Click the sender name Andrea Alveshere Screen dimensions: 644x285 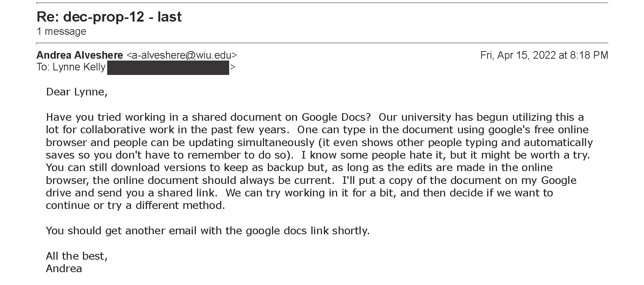click(x=80, y=55)
